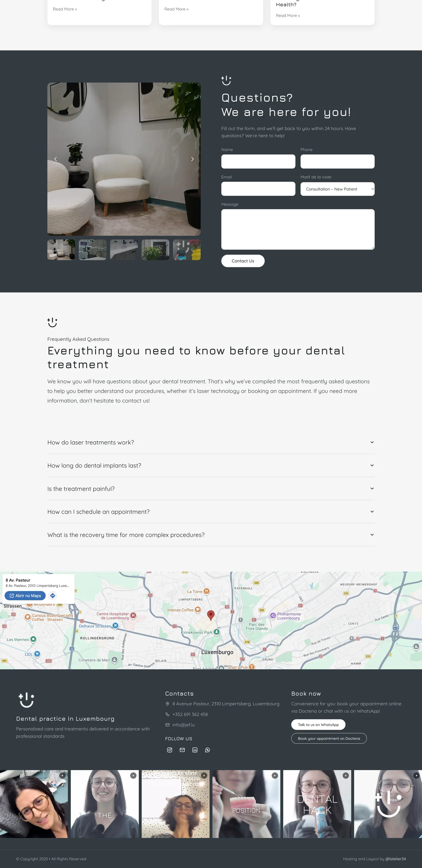422x868 pixels.
Task: Show the previous slide in image carousel
Action: tap(56, 159)
